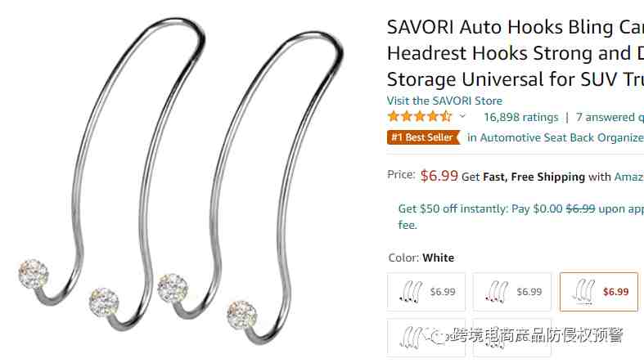Open the star rating breakdown chevron
The image size is (644, 363).
[462, 116]
